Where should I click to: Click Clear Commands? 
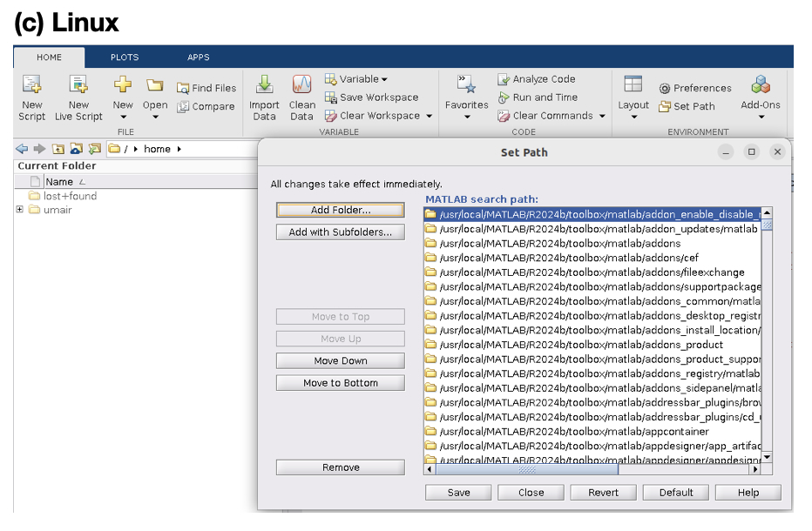[x=545, y=116]
